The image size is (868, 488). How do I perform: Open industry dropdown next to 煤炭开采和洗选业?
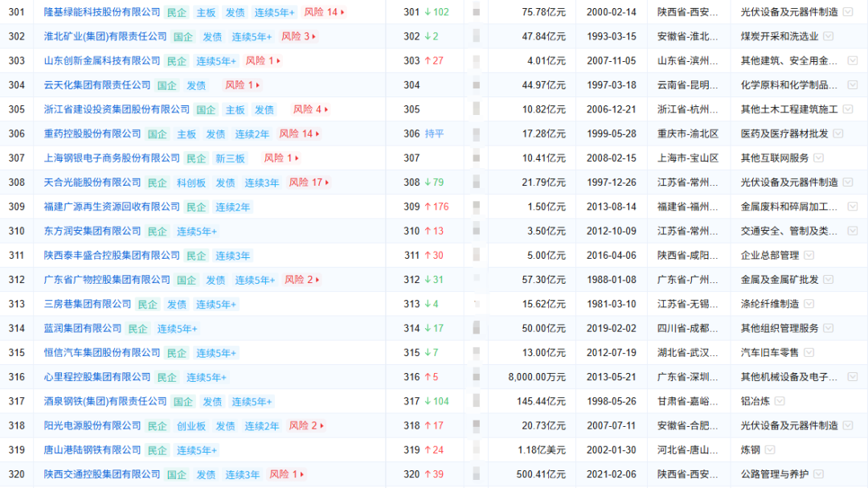click(828, 36)
